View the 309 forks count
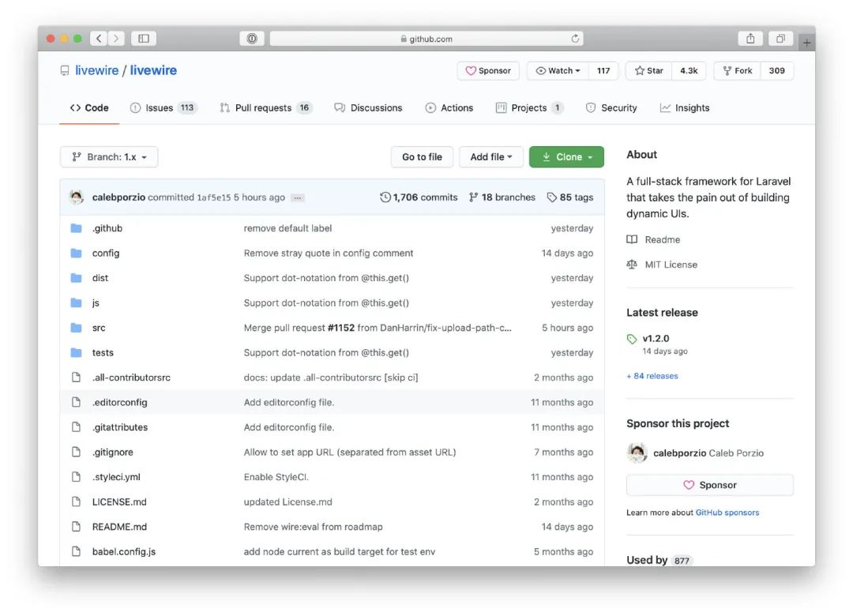This screenshot has height=616, width=853. [777, 71]
